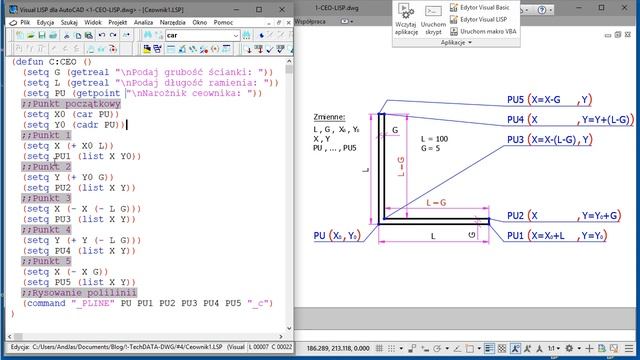Open the polar tracking angle dropdown

(x=447, y=349)
